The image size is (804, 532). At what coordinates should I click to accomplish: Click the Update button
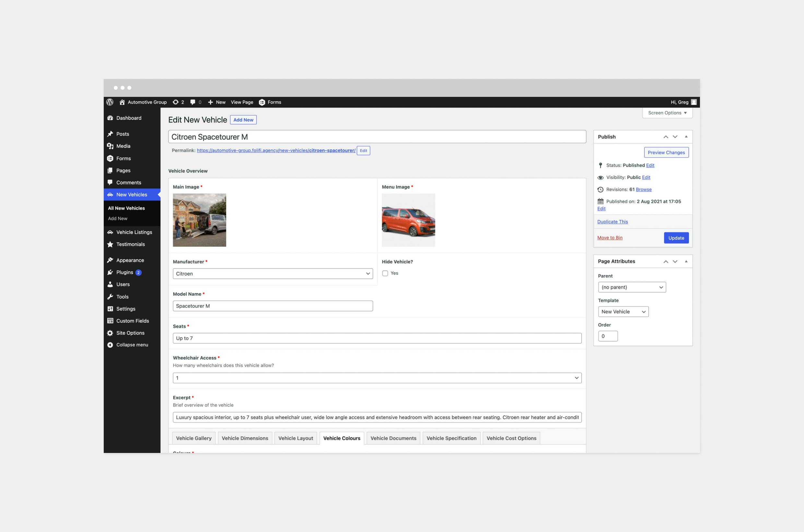(676, 238)
